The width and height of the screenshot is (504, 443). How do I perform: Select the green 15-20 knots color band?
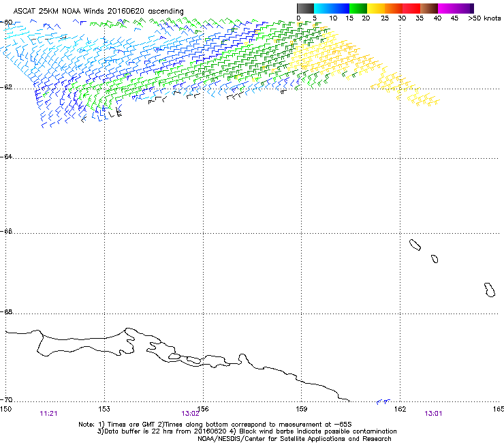pos(358,8)
